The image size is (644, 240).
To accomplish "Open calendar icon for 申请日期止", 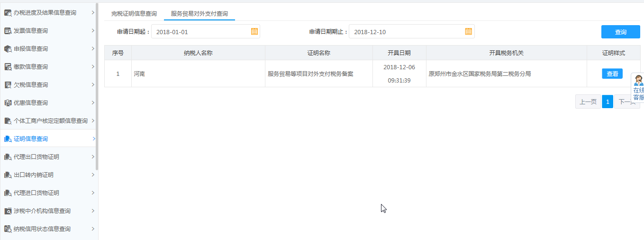I will pyautogui.click(x=469, y=32).
